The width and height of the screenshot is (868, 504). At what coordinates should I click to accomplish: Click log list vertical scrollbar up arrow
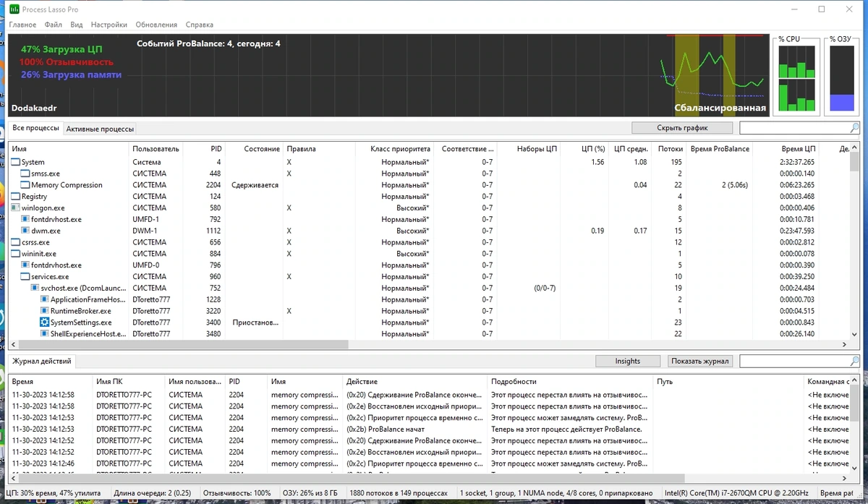click(855, 381)
